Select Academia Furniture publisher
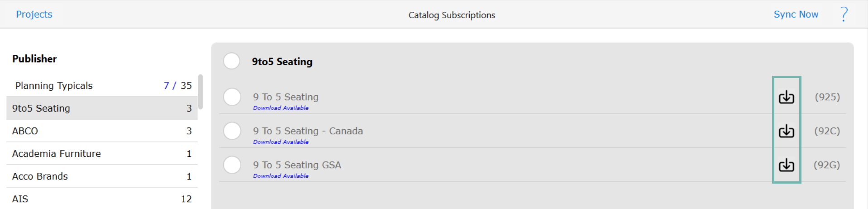 102,153
